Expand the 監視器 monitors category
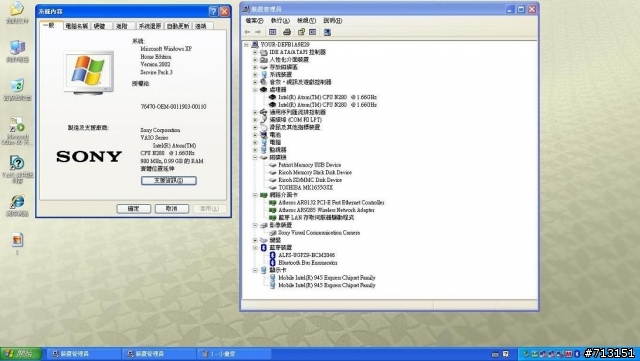This screenshot has width=640, height=361. [255, 150]
